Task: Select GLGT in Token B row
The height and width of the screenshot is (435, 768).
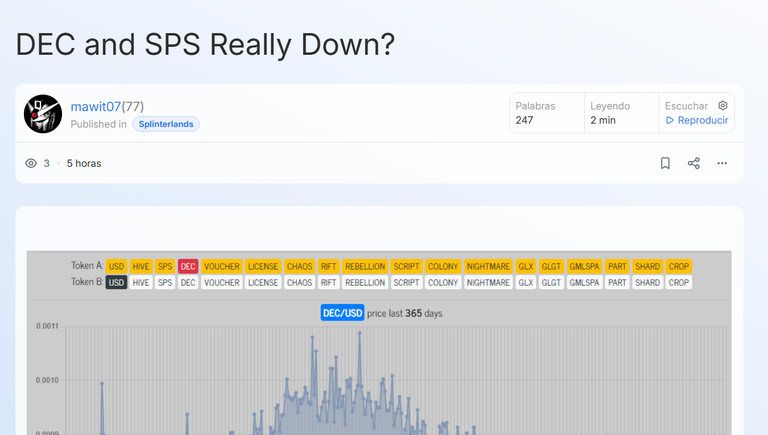Action: [551, 283]
